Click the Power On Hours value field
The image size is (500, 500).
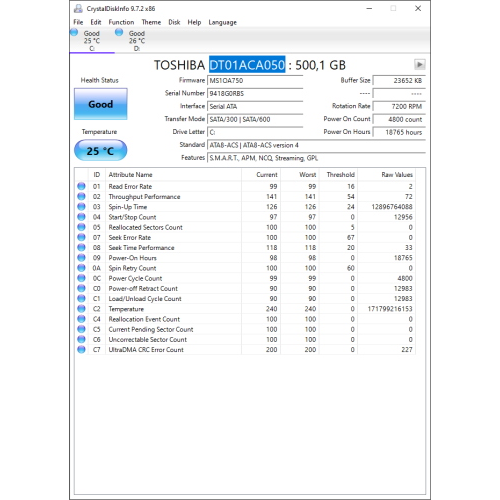pos(399,132)
